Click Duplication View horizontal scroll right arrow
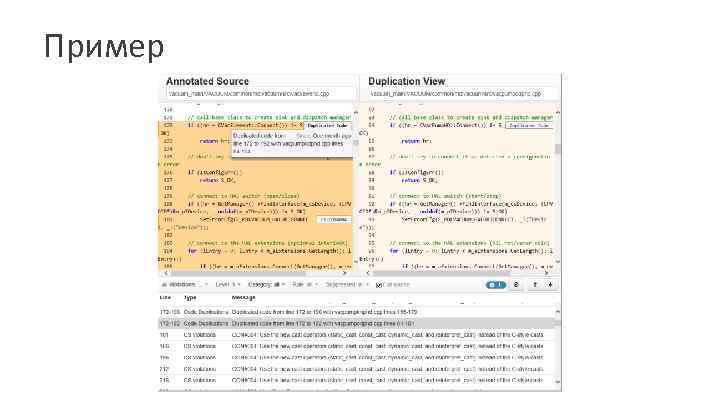The image size is (720, 405). [546, 273]
